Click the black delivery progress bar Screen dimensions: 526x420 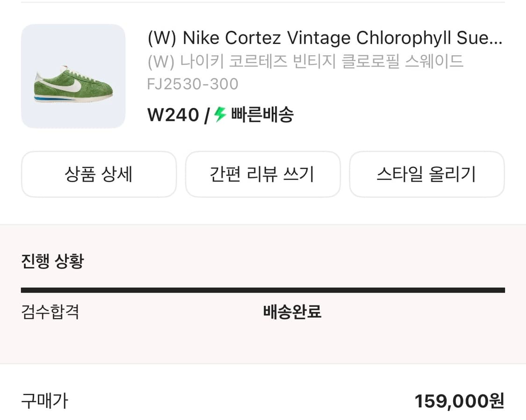click(263, 290)
